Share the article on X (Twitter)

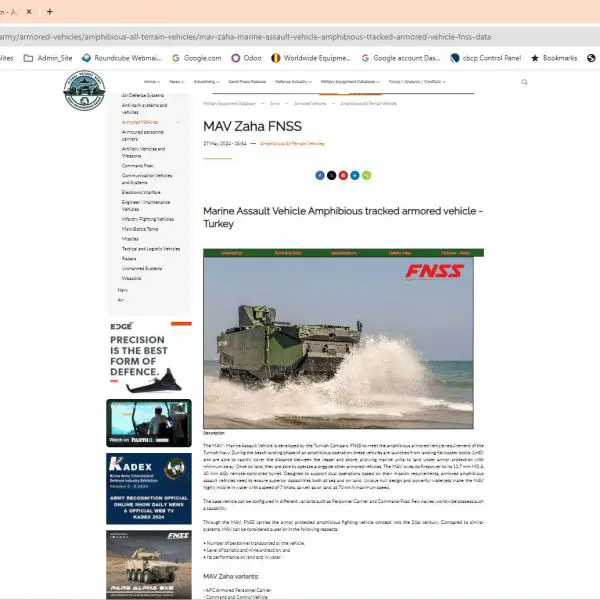(x=332, y=175)
